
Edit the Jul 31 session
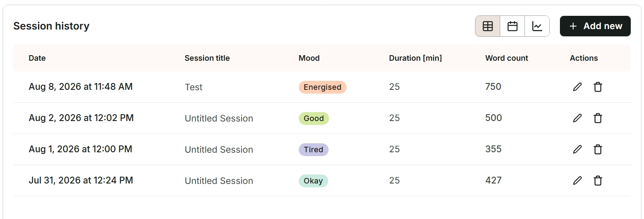tap(577, 181)
